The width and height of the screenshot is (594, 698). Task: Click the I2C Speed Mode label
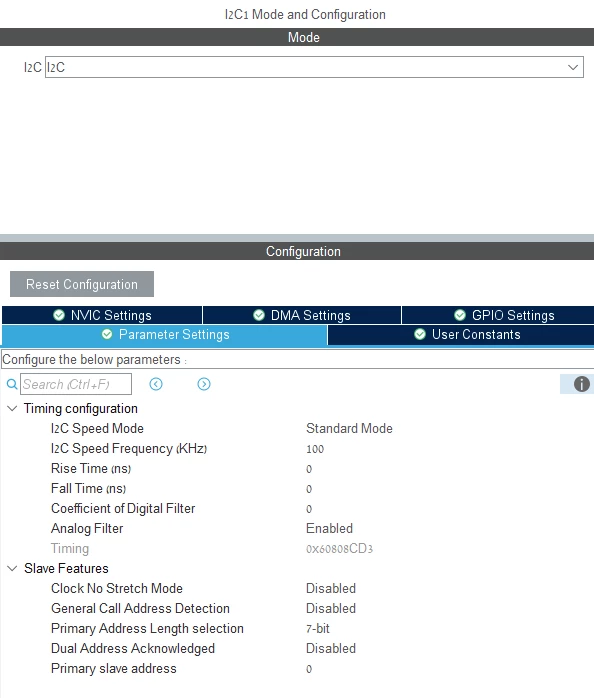97,429
